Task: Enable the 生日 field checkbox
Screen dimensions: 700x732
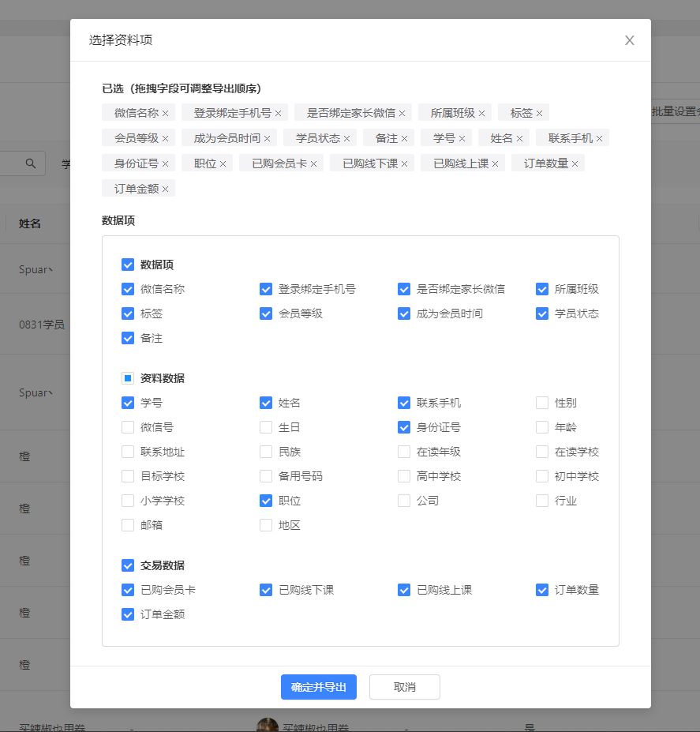Action: (x=266, y=427)
